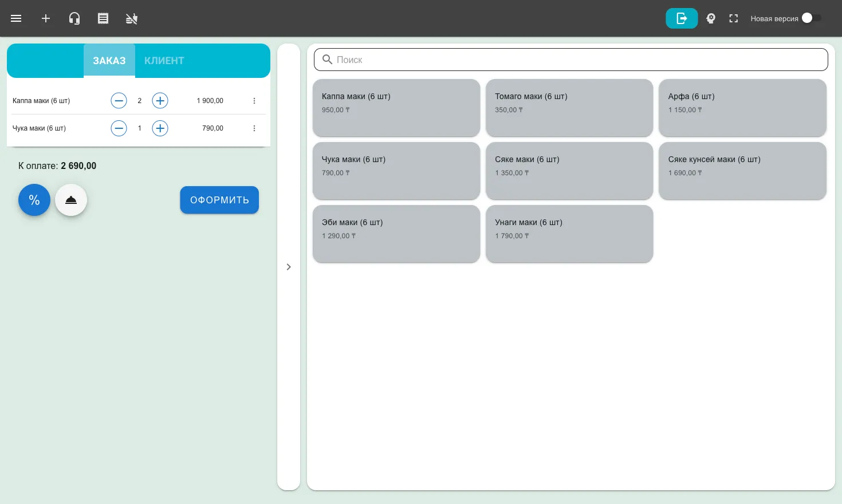Screen dimensions: 842x504
Task: Add Сяке маки (6 шт) product card
Action: [569, 171]
